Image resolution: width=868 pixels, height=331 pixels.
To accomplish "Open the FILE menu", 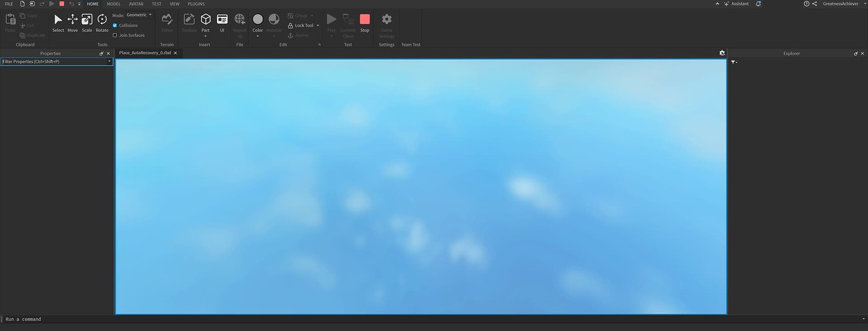I will click(x=9, y=4).
